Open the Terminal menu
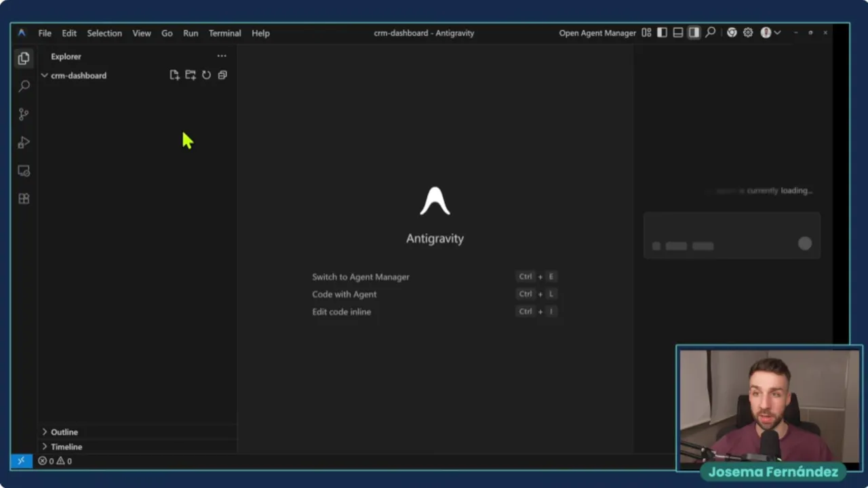868x488 pixels. (x=224, y=33)
